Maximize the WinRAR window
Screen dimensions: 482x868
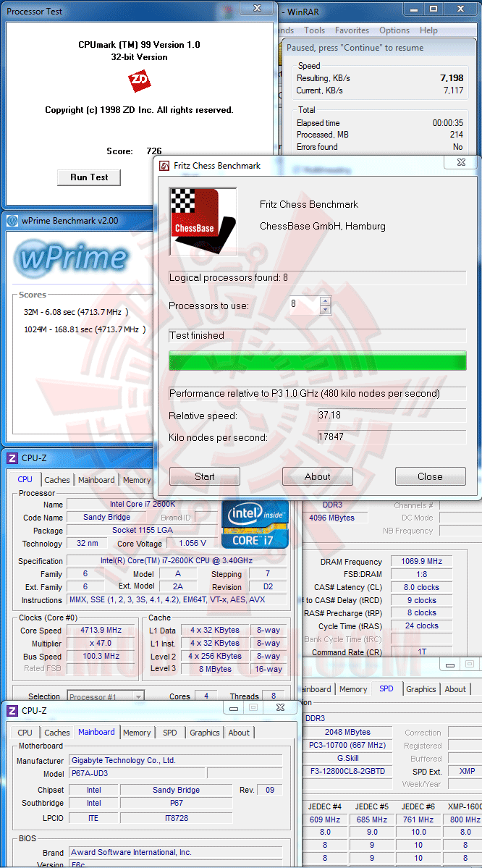pos(434,8)
